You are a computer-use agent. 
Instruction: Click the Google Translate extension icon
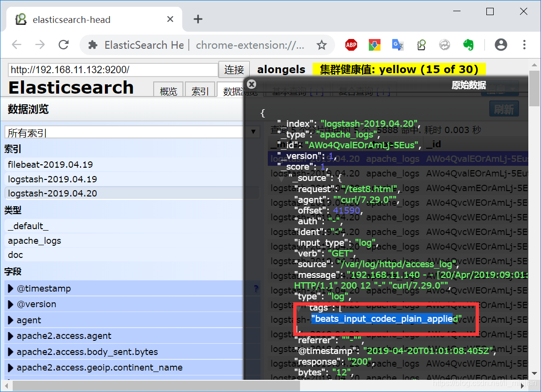coord(398,45)
